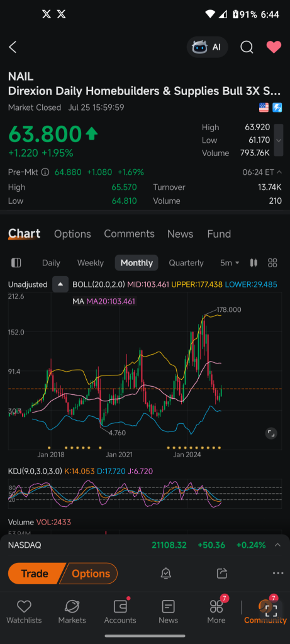Image resolution: width=290 pixels, height=644 pixels.
Task: Open the chart layout grid icon
Action: [x=272, y=263]
